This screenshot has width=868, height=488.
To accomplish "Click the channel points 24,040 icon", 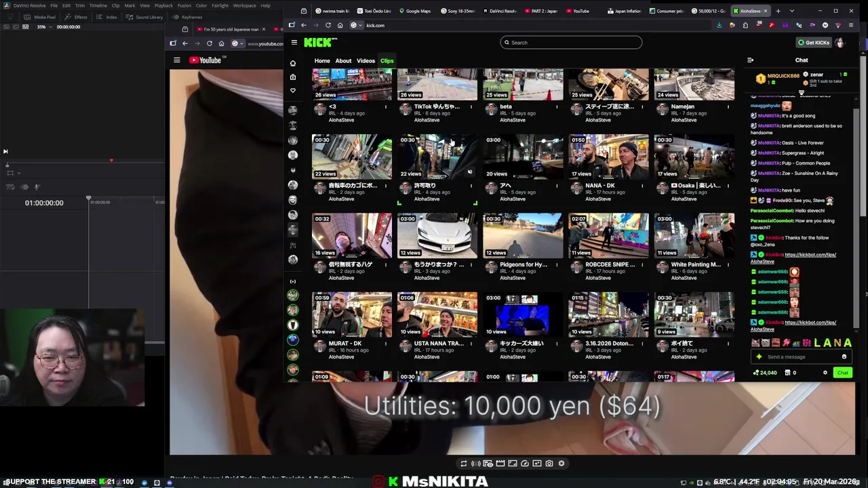I will pyautogui.click(x=756, y=373).
